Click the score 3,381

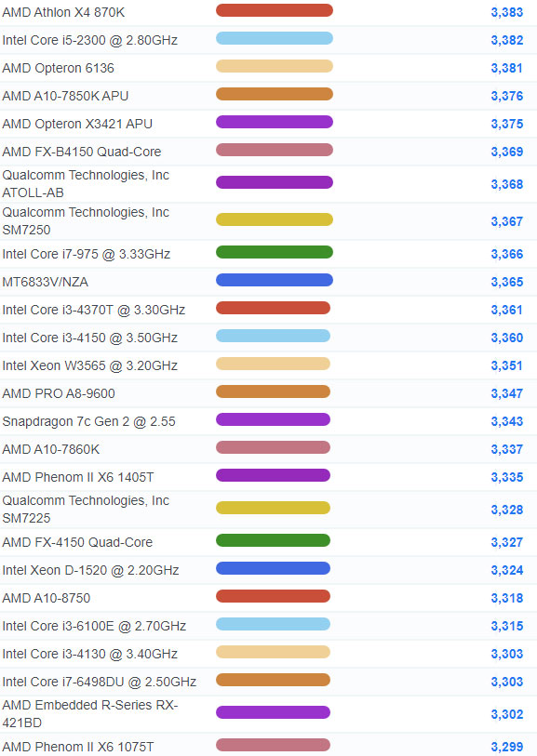[x=507, y=68]
